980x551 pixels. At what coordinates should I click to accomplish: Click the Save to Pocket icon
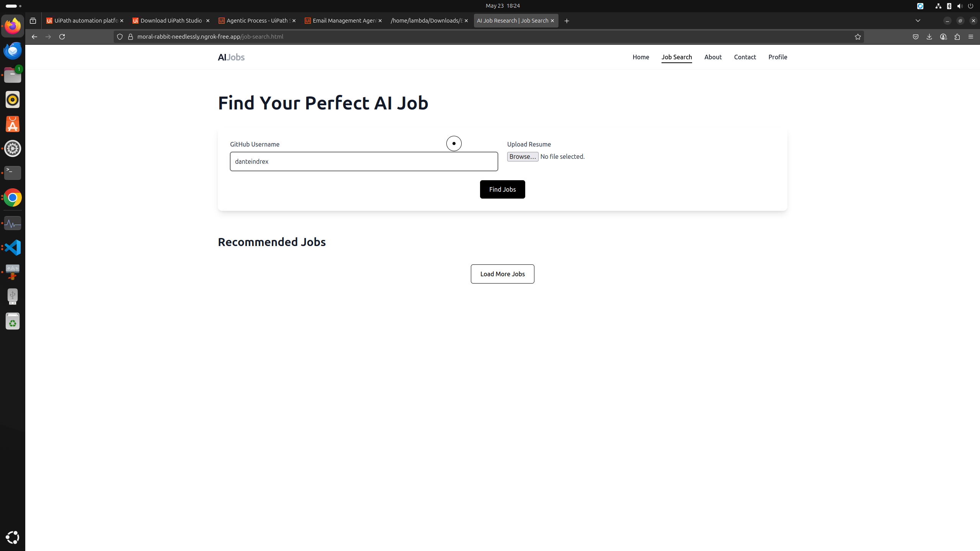click(915, 37)
